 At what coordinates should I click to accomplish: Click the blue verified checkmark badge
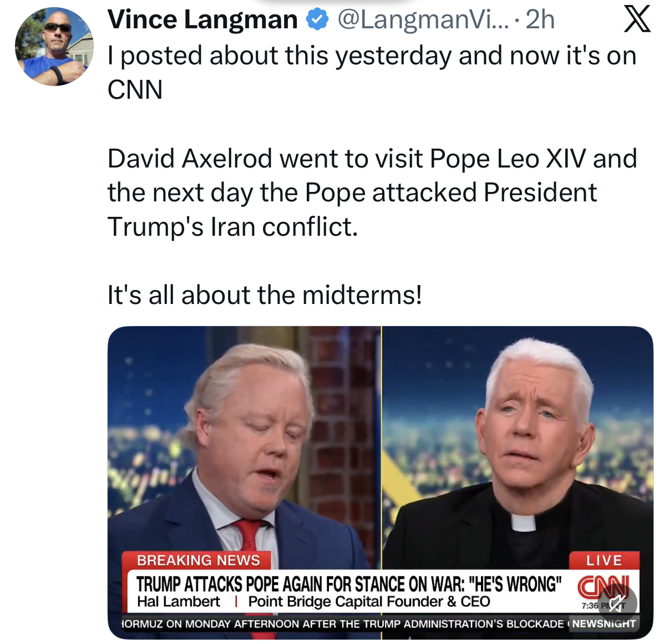317,20
